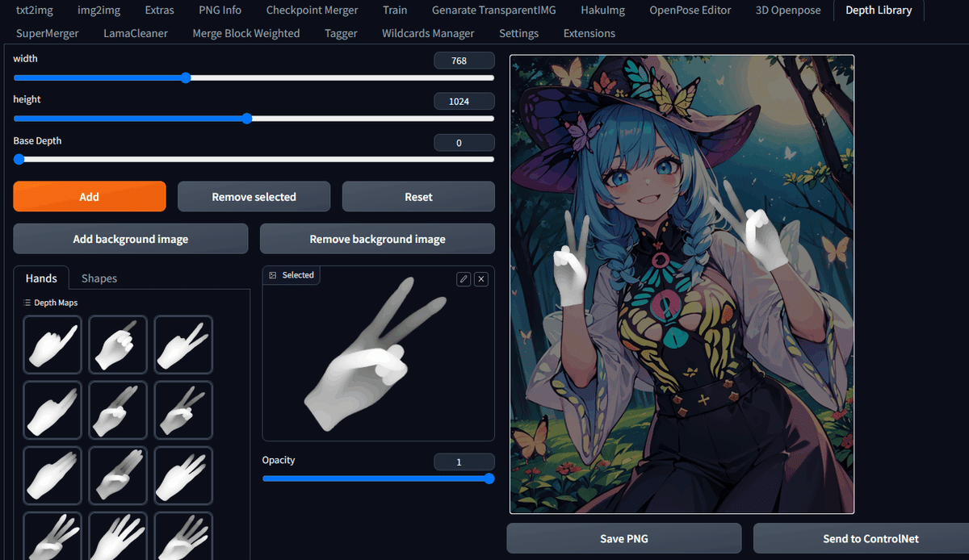Select bottom-row last hand depth map thumbnail

tap(183, 536)
